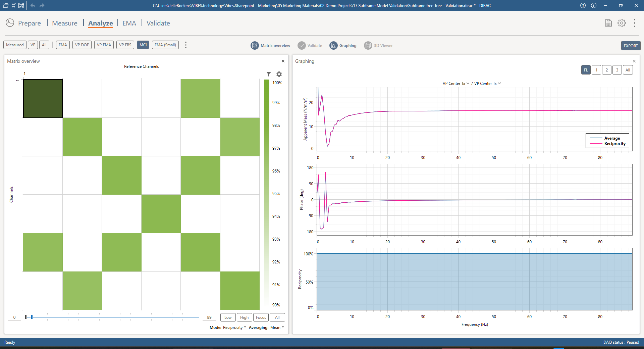Enable the VP FBS dataset toggle
644x349 pixels.
[x=125, y=45]
